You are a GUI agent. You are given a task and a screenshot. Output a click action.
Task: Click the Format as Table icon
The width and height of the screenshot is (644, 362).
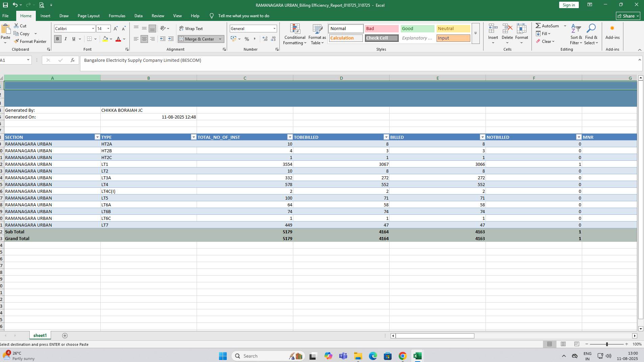(317, 29)
